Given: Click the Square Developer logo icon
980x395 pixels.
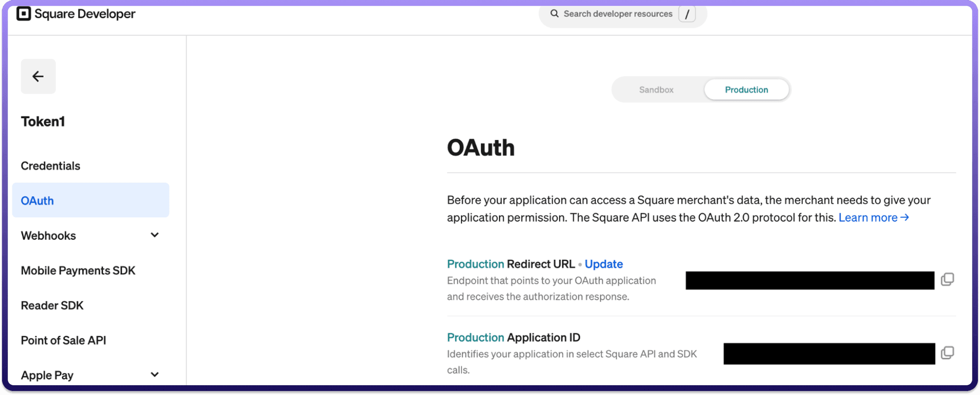Looking at the screenshot, I should pyautogui.click(x=24, y=14).
